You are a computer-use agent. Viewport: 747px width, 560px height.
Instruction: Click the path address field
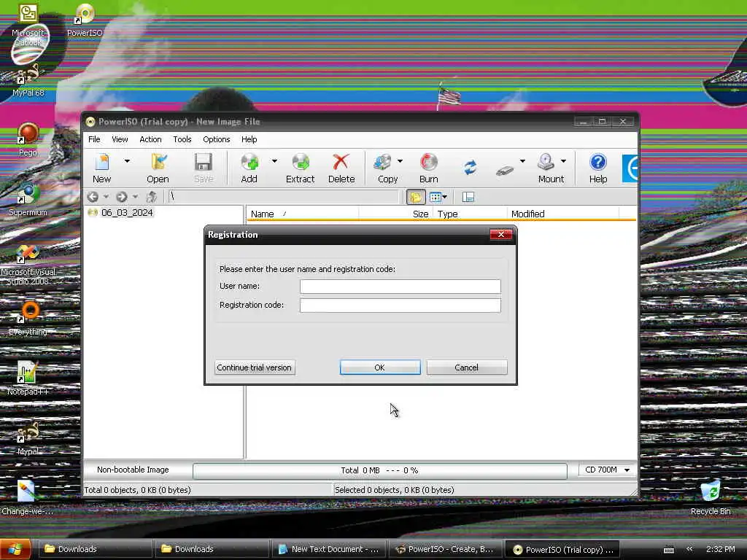[284, 197]
